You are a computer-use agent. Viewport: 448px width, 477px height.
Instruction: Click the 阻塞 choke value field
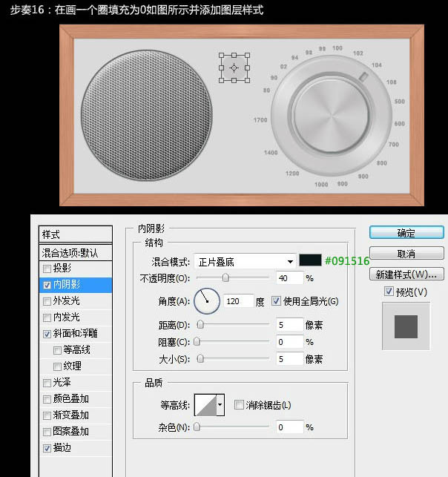289,342
